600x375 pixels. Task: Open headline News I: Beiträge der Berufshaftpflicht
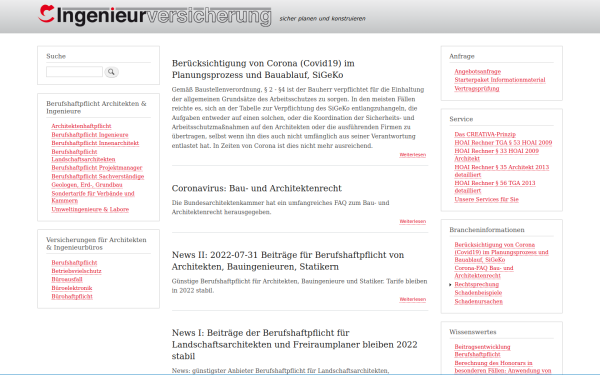295,344
